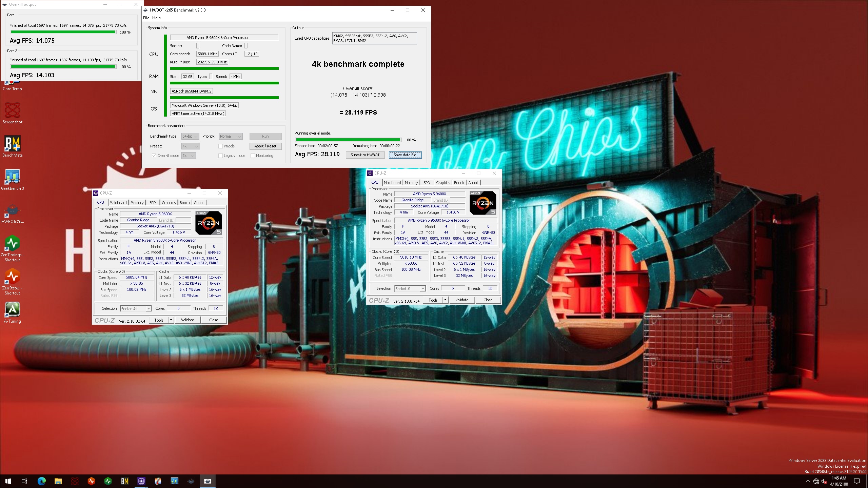This screenshot has height=488, width=868.
Task: Open the HWBOTx265 desktop shortcut
Action: (x=13, y=213)
